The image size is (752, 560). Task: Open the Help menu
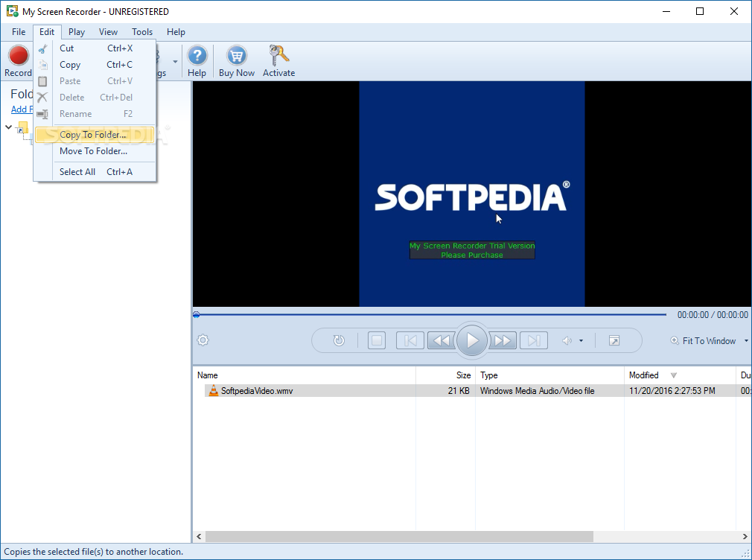(176, 32)
